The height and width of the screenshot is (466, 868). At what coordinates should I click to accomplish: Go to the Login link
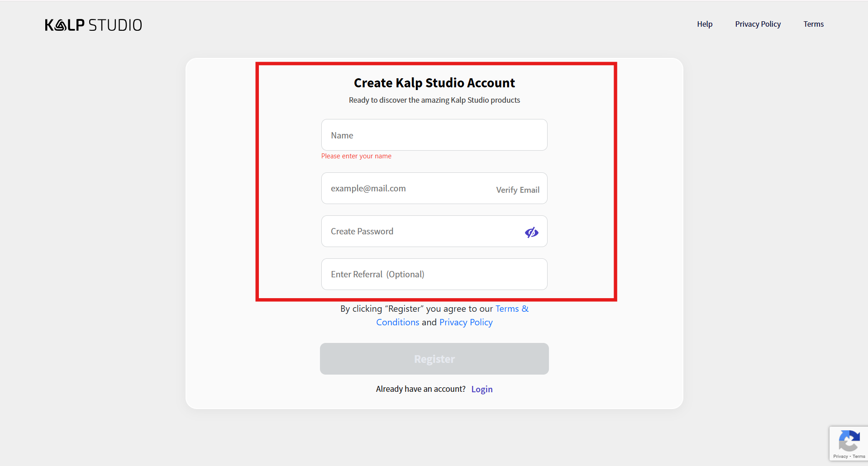tap(482, 390)
